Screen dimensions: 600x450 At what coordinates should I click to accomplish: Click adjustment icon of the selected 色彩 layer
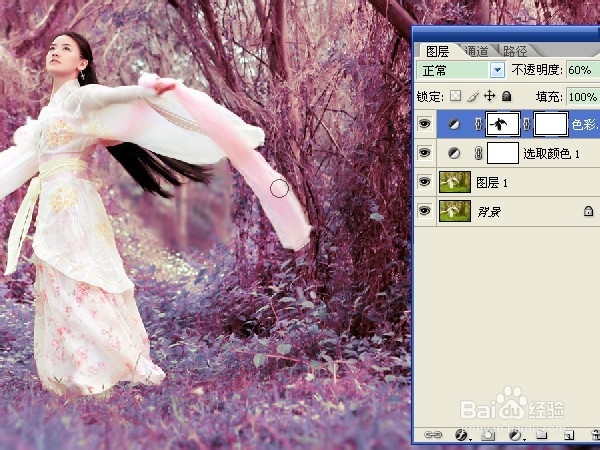tap(454, 124)
